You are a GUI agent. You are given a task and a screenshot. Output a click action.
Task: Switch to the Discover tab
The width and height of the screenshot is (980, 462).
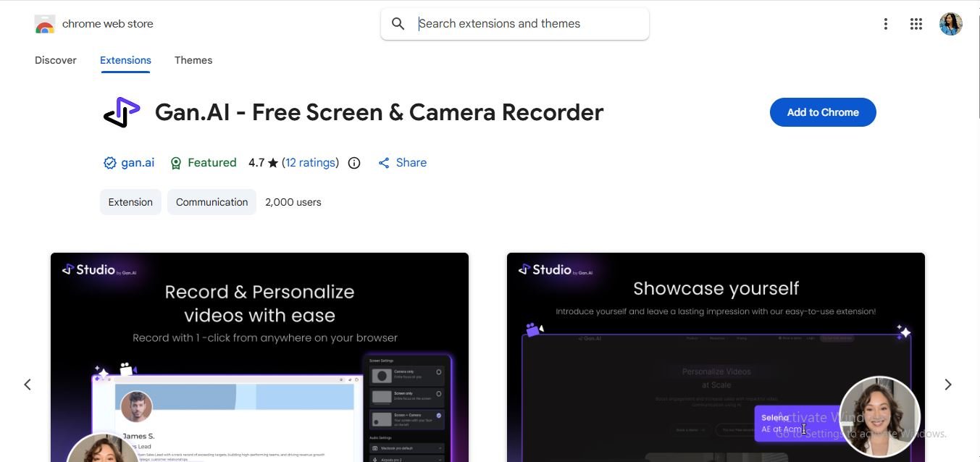(56, 60)
